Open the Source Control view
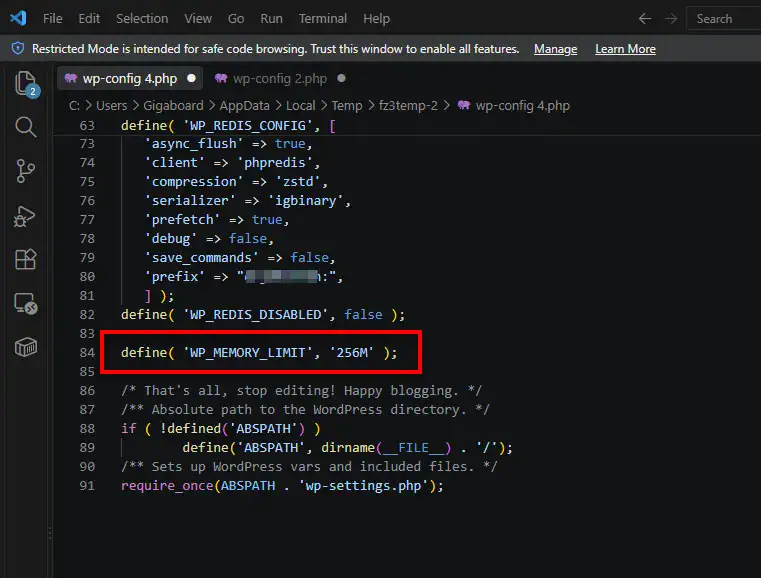 coord(26,171)
